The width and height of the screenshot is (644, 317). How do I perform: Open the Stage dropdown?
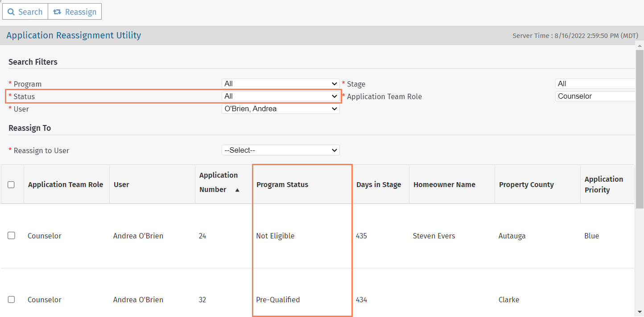pos(594,83)
